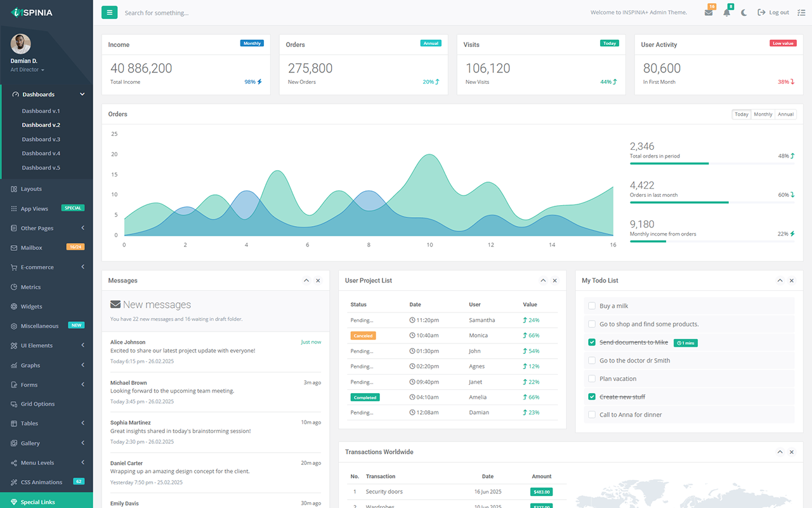Open Miscellaneous in the sidebar
Image resolution: width=812 pixels, height=508 pixels.
[x=46, y=326]
